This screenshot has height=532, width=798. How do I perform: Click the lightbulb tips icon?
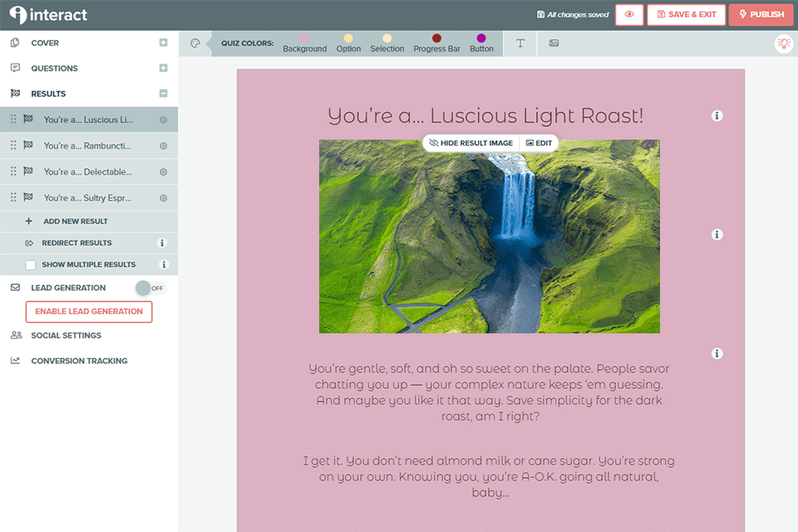pyautogui.click(x=784, y=43)
